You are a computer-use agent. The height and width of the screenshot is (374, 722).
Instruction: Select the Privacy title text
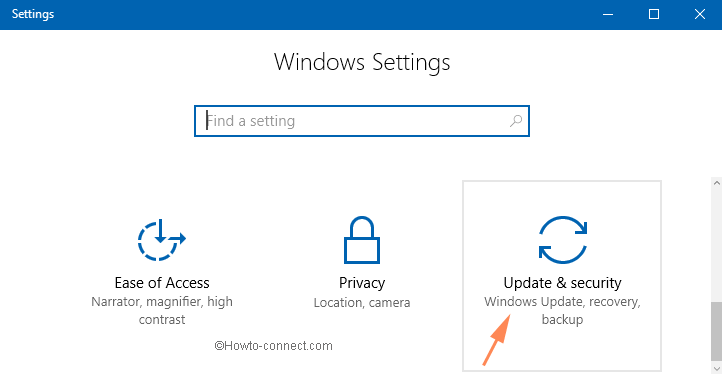[x=362, y=283]
